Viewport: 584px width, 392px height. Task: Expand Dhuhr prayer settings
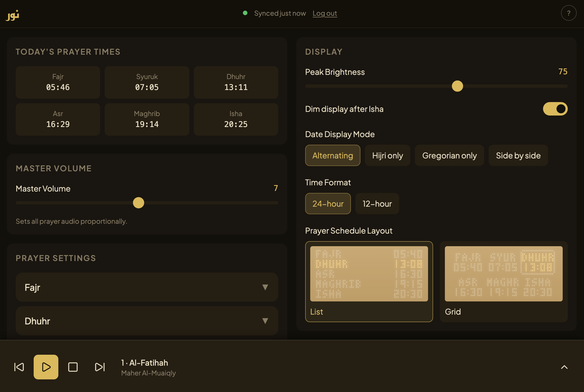(147, 321)
